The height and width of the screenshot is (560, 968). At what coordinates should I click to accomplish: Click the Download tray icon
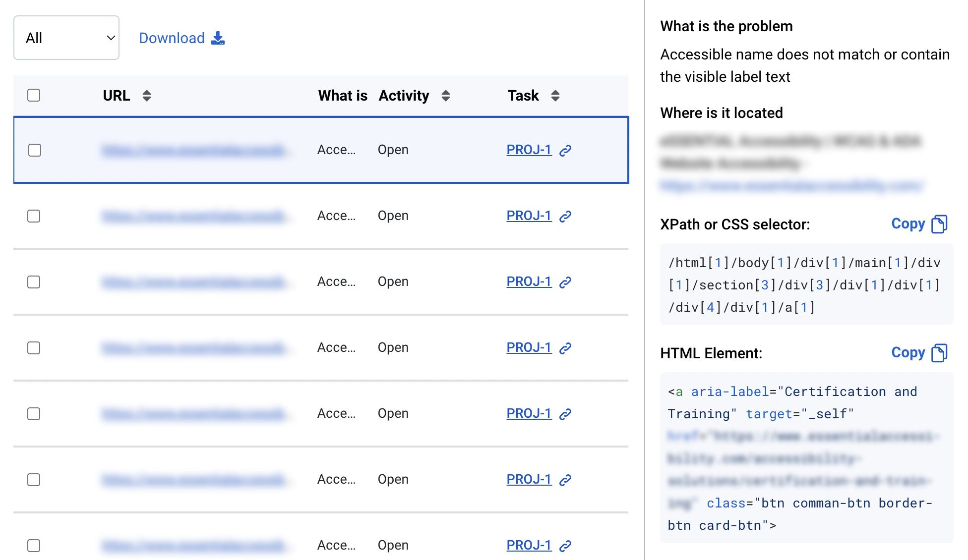coord(218,38)
